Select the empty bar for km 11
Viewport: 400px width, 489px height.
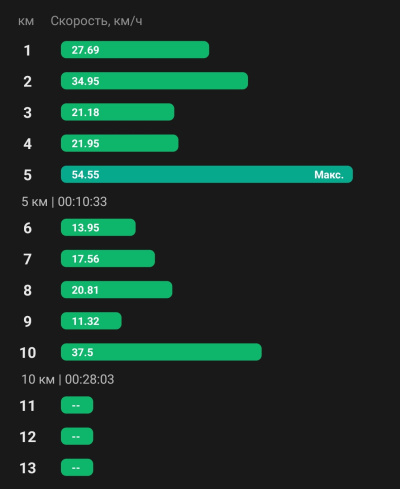coord(77,405)
